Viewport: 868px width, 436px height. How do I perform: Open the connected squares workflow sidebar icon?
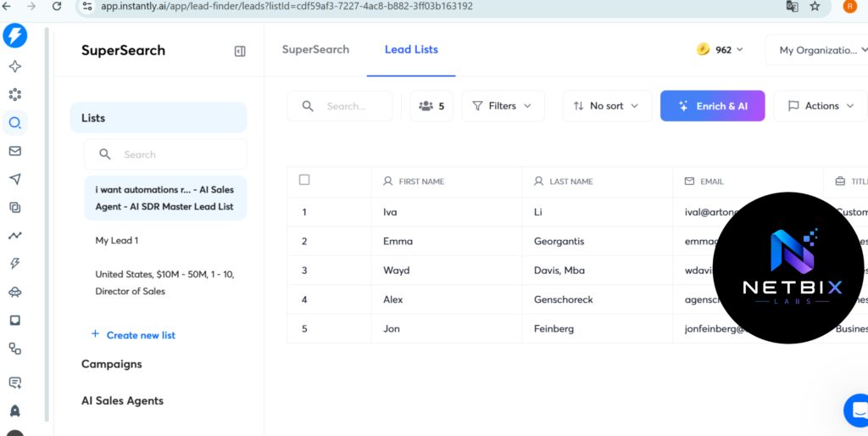coord(15,349)
